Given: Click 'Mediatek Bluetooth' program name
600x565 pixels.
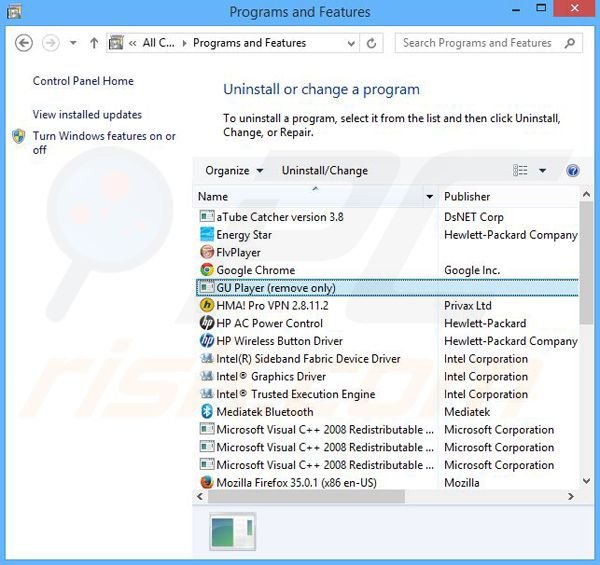Looking at the screenshot, I should (x=265, y=412).
